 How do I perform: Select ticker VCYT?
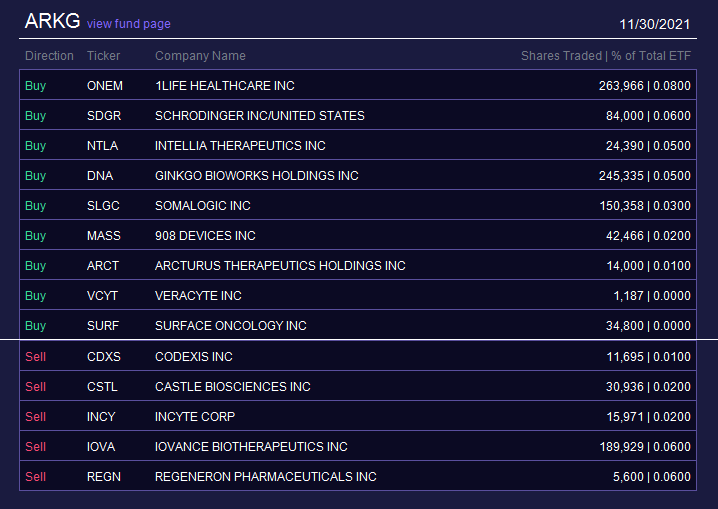coord(103,296)
